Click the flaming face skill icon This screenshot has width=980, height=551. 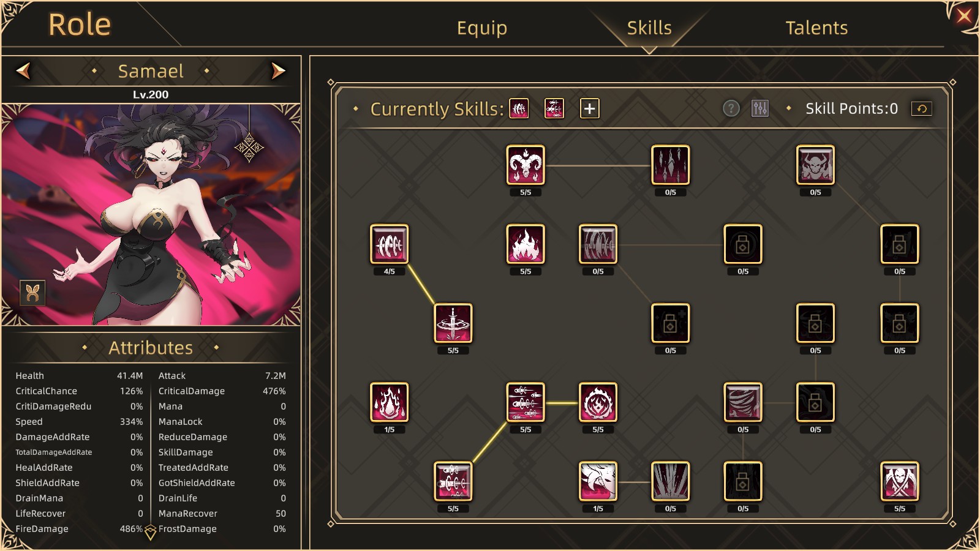click(x=598, y=402)
